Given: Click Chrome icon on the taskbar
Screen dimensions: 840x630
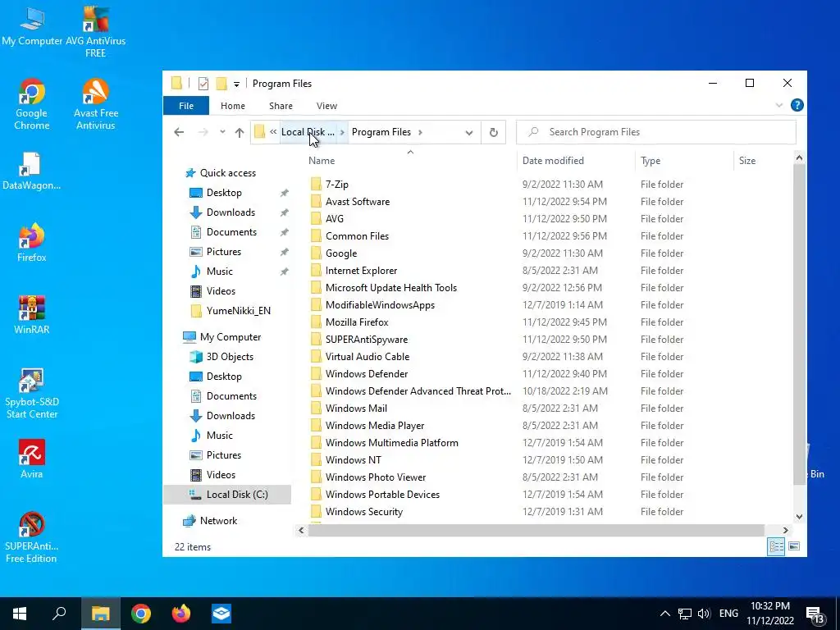Looking at the screenshot, I should pos(141,614).
